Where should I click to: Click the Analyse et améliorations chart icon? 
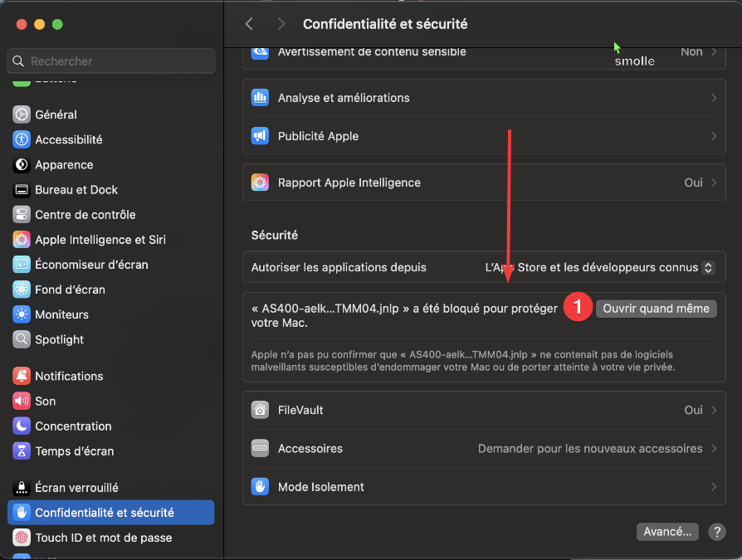260,98
